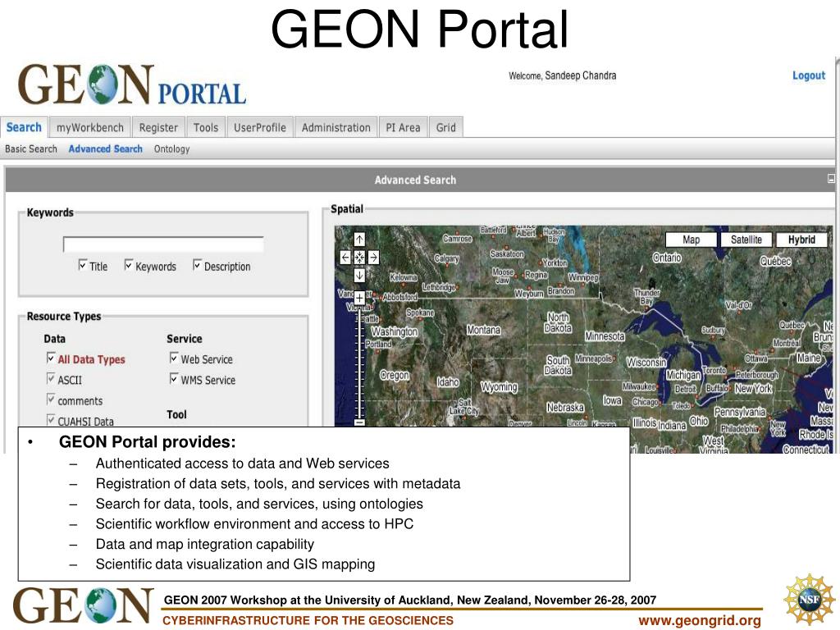Toggle the comments data checkbox
The width and height of the screenshot is (840, 630).
click(51, 399)
